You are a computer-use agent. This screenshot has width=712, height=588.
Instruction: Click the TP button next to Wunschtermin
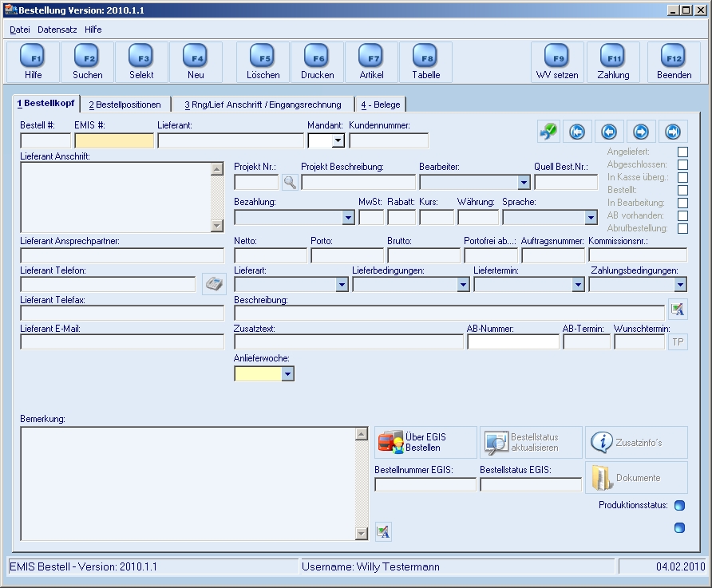[x=678, y=342]
